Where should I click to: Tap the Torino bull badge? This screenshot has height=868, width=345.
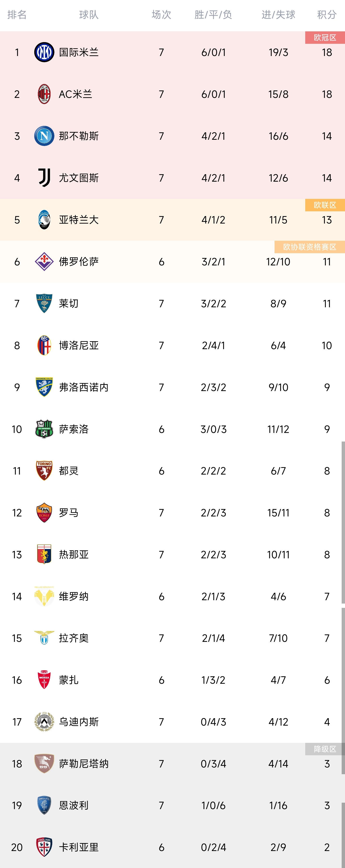tap(44, 471)
